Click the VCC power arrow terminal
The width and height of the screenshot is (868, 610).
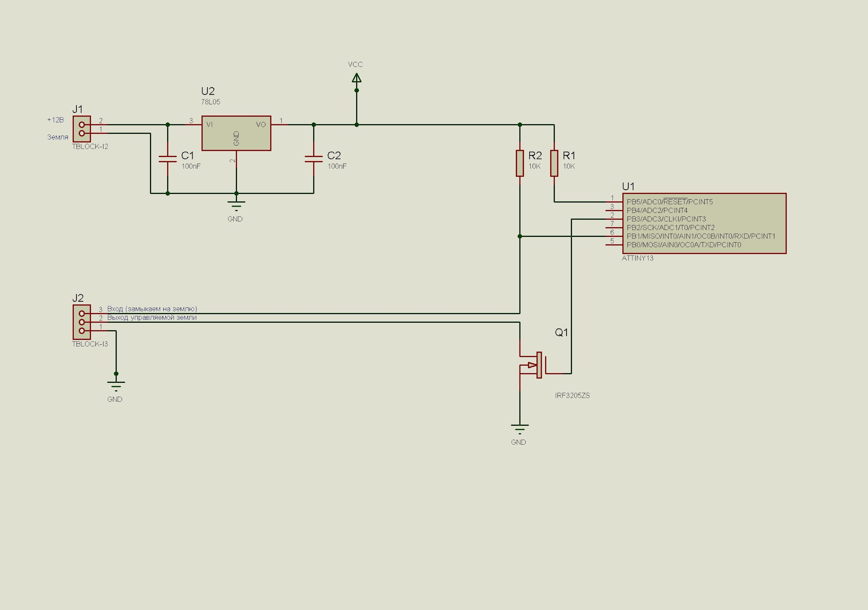pyautogui.click(x=357, y=79)
